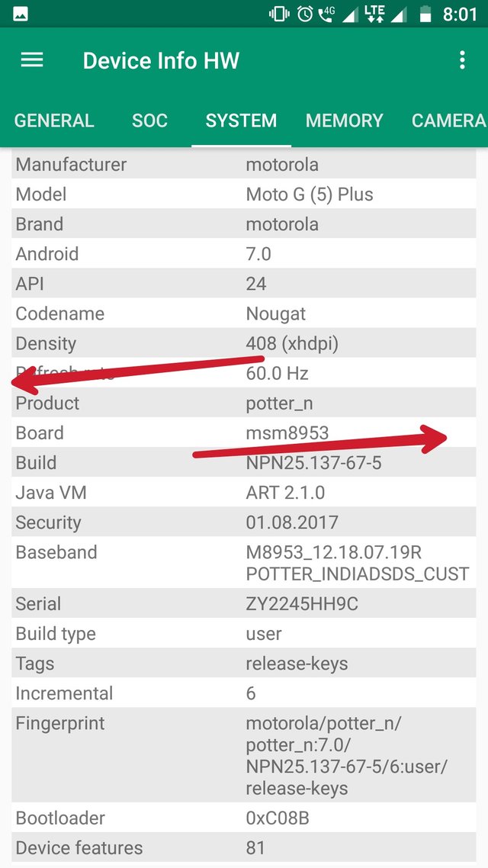Tap the battery status icon
The image size is (488, 868).
pyautogui.click(x=425, y=14)
